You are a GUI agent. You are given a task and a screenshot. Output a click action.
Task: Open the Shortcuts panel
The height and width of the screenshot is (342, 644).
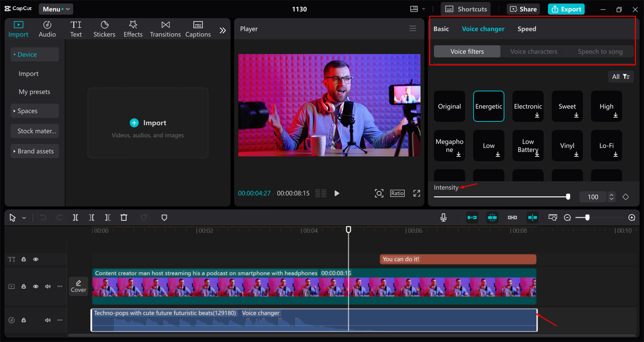pyautogui.click(x=466, y=9)
